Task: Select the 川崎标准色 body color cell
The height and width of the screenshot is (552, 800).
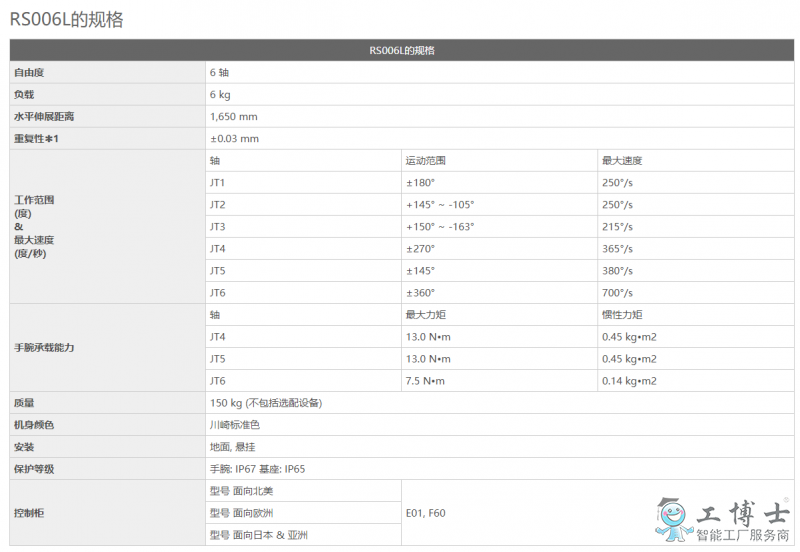Action: (235, 425)
